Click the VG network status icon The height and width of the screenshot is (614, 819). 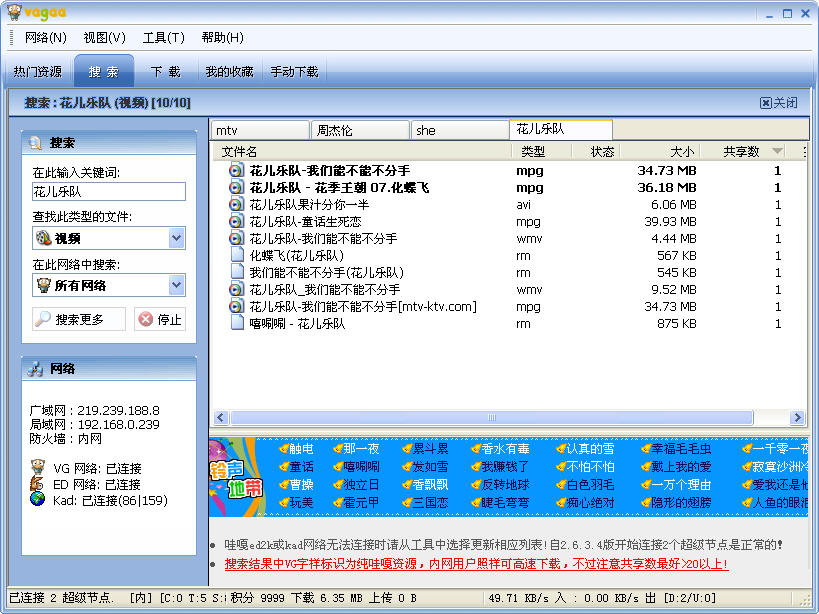[x=37, y=467]
